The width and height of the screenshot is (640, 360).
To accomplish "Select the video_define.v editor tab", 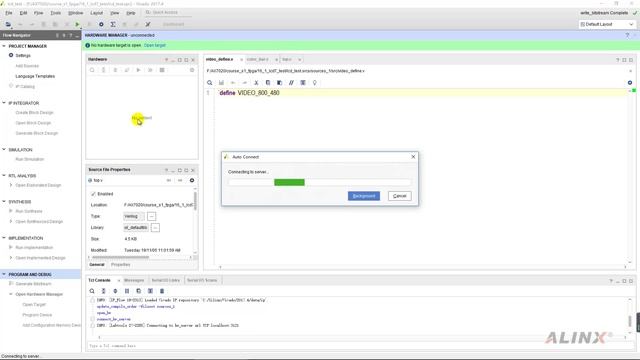I will coord(220,60).
